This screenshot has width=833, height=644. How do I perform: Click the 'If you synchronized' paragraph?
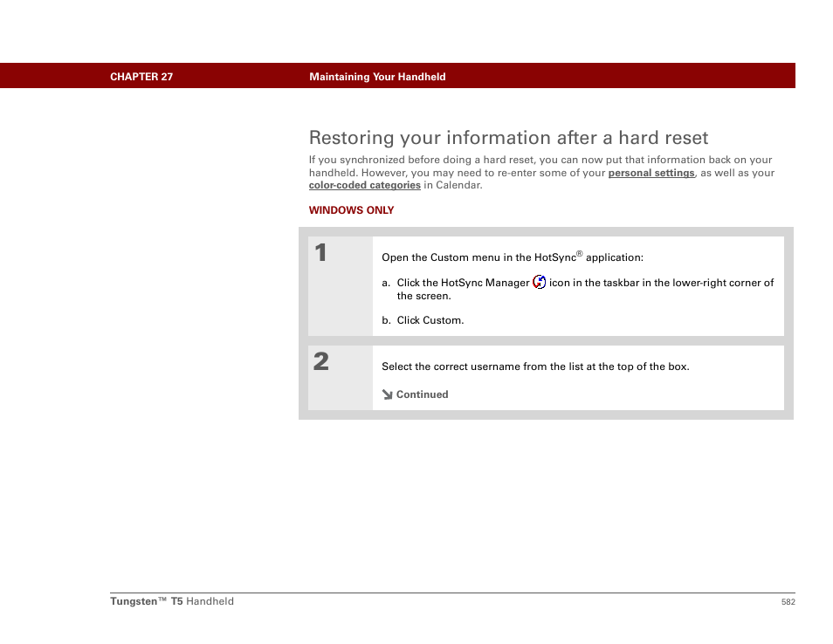[541, 173]
